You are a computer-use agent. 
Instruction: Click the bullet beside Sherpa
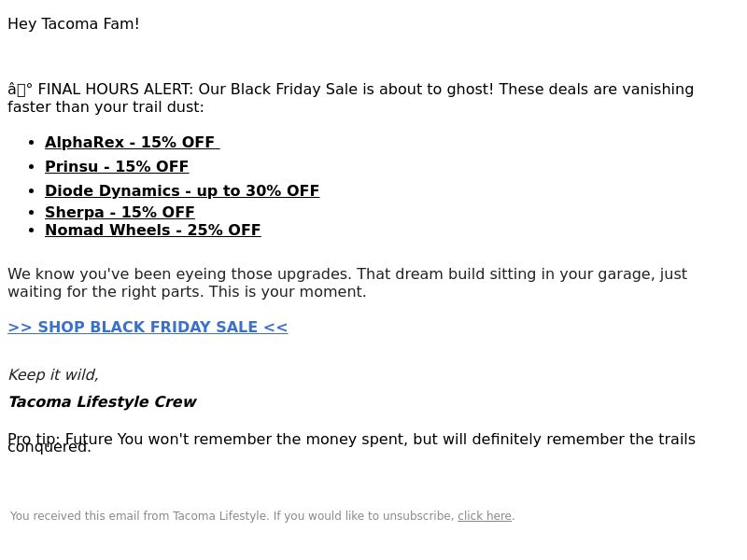coord(32,213)
